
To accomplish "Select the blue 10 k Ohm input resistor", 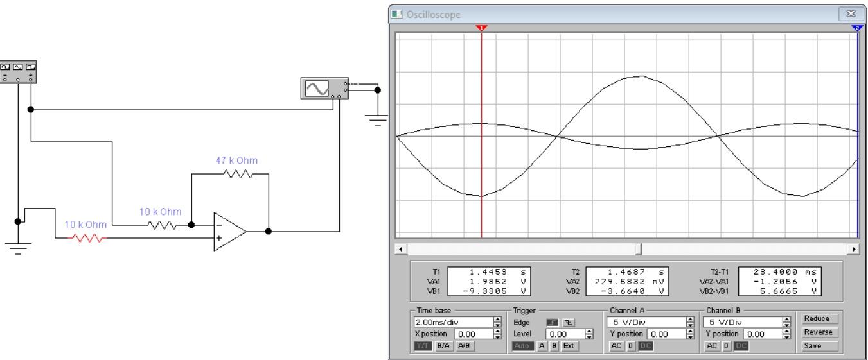I will click(161, 225).
